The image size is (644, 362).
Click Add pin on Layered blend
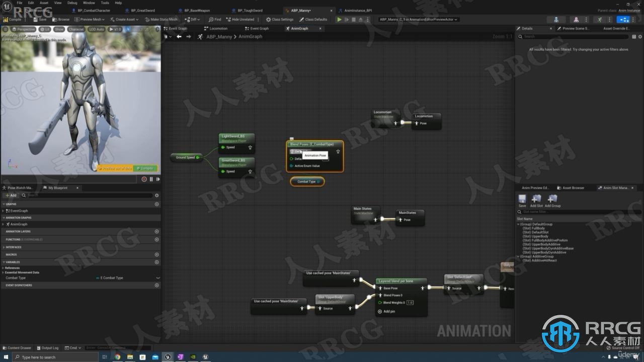click(386, 311)
